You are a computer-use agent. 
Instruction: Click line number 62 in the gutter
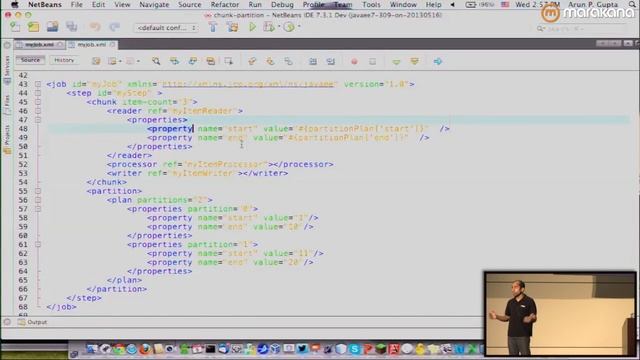click(23, 253)
